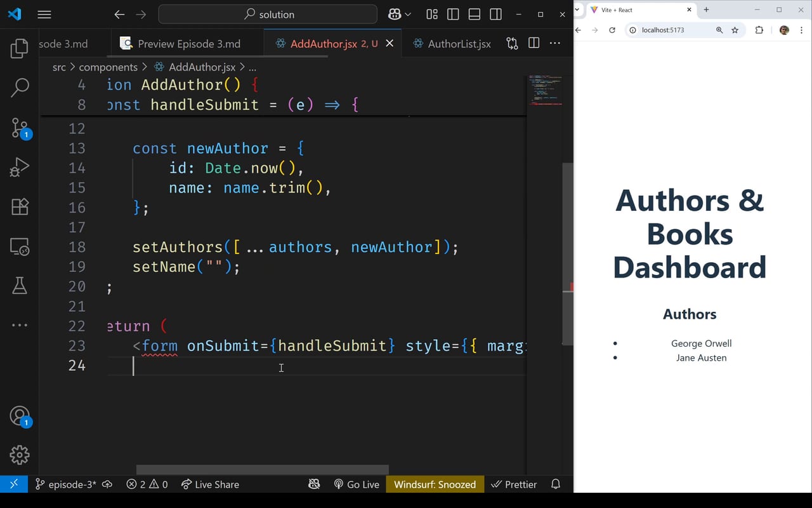Click the localhost:5173 address bar in Chrome

tap(684, 30)
